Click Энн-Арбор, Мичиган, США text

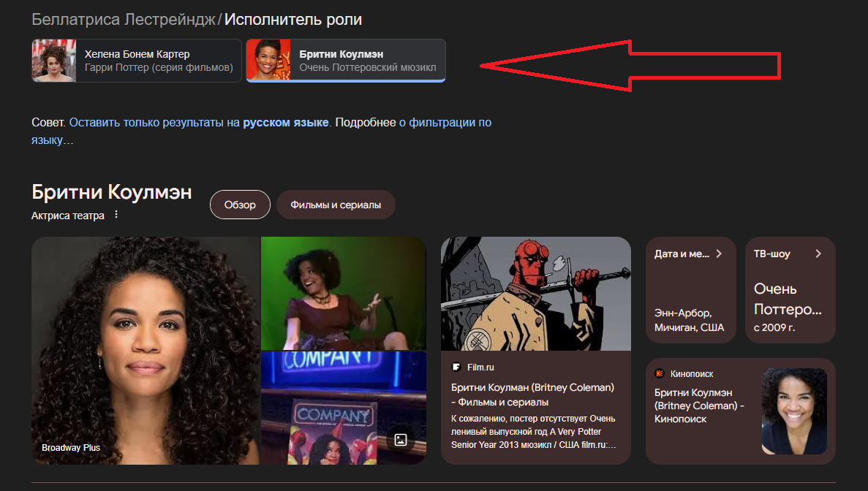[x=689, y=320]
